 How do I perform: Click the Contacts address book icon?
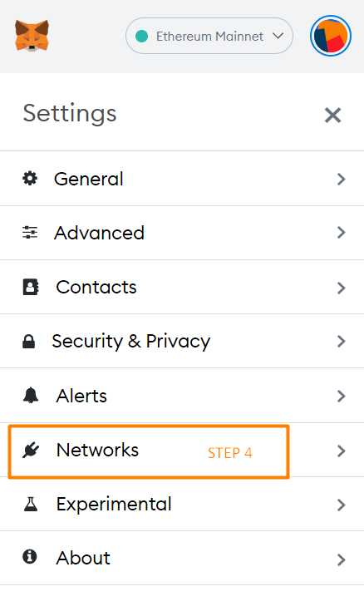click(30, 287)
